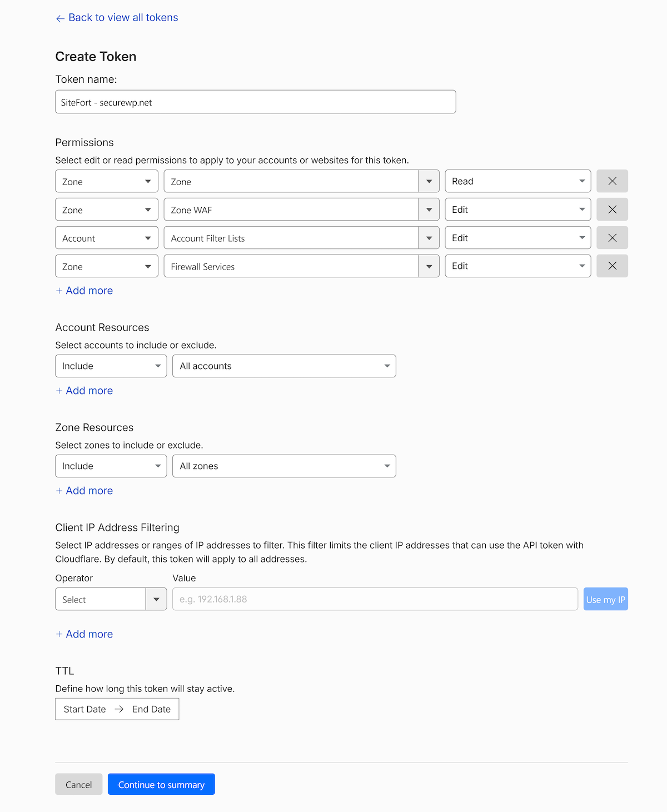Viewport: 667px width, 812px height.
Task: Pick the TTL Start Date
Action: coord(84,709)
